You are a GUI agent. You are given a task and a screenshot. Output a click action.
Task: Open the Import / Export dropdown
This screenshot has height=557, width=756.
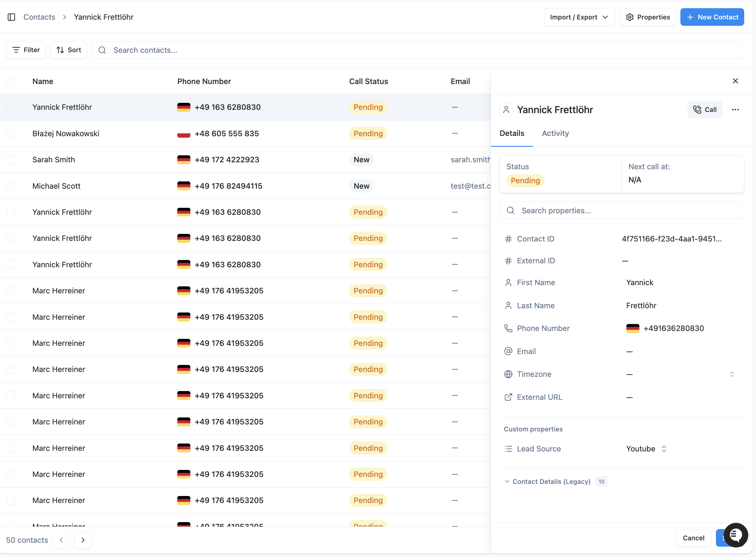(x=579, y=17)
